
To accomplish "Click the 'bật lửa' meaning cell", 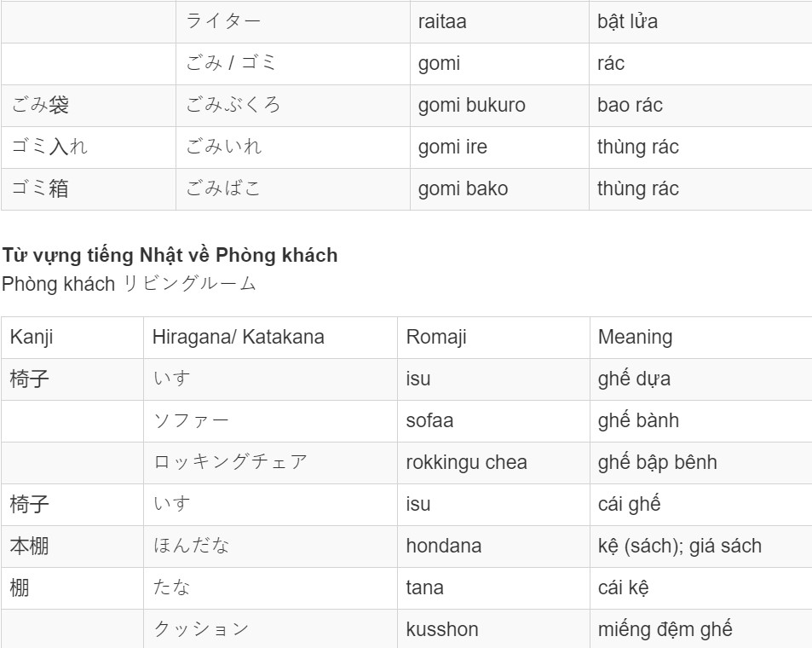I will pyautogui.click(x=700, y=22).
